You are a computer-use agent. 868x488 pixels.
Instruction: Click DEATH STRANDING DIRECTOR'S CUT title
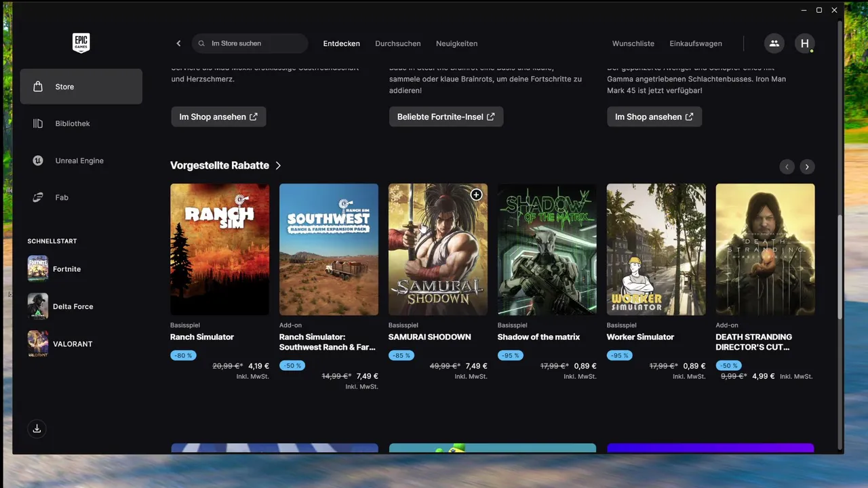tap(754, 342)
